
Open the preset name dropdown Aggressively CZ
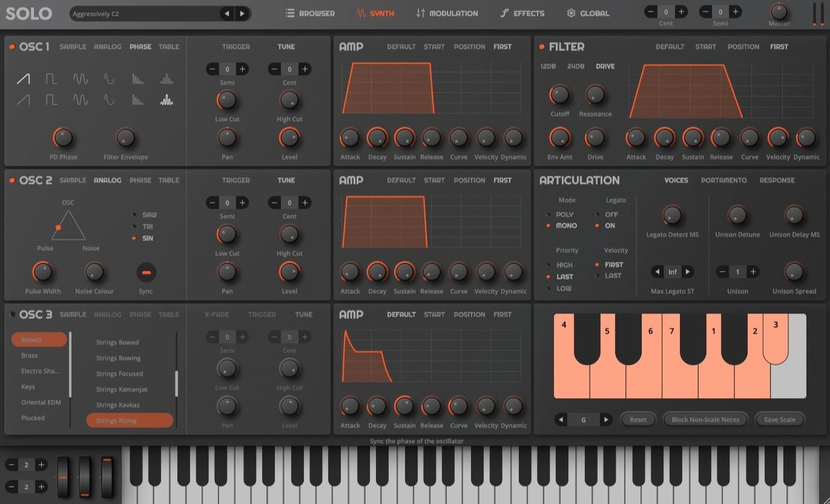[144, 13]
